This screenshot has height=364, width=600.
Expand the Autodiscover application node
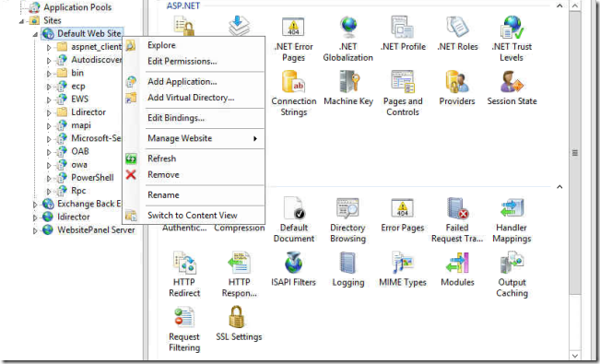(x=49, y=61)
